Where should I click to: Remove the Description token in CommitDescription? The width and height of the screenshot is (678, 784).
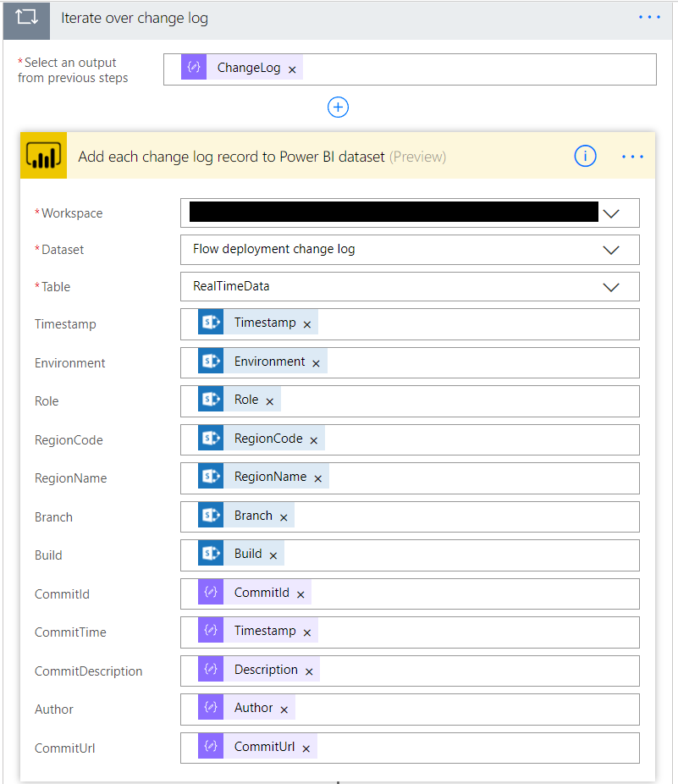(309, 671)
